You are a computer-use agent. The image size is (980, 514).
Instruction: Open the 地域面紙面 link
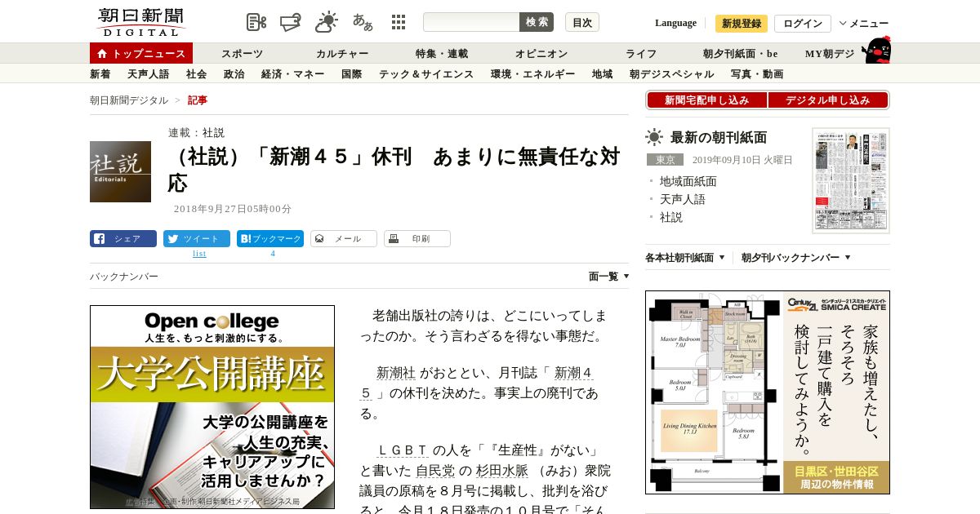688,181
